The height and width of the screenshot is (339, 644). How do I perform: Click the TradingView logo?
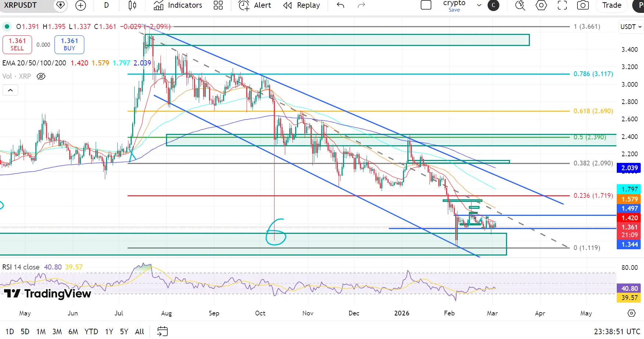(x=47, y=293)
